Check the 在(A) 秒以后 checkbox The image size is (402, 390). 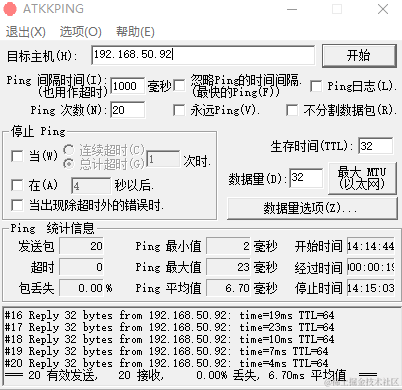(17, 185)
